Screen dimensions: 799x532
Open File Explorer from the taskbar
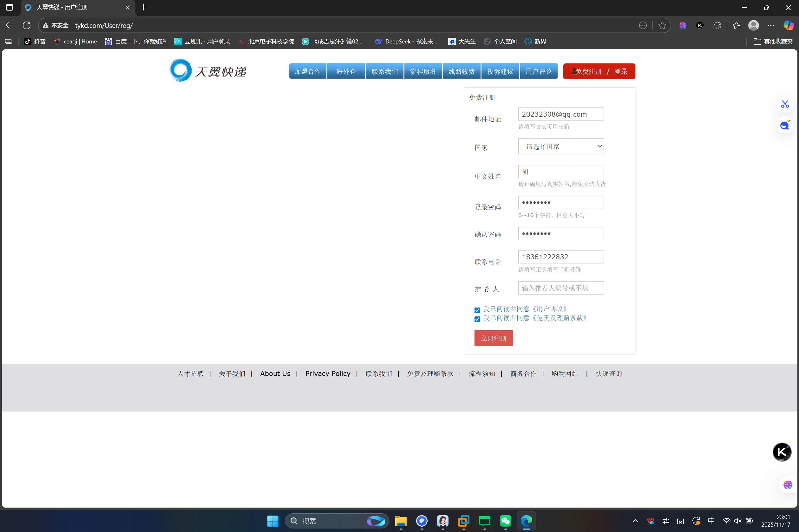click(x=401, y=521)
